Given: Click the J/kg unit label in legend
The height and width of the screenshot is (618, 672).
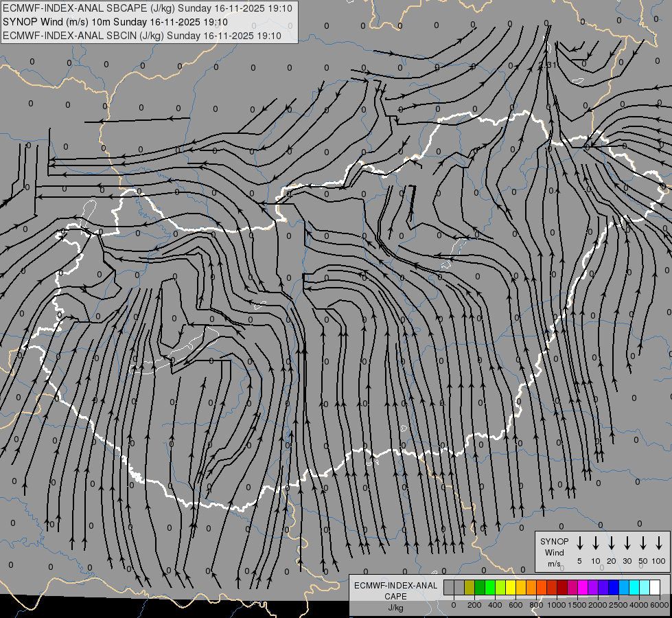Looking at the screenshot, I should click(x=395, y=608).
